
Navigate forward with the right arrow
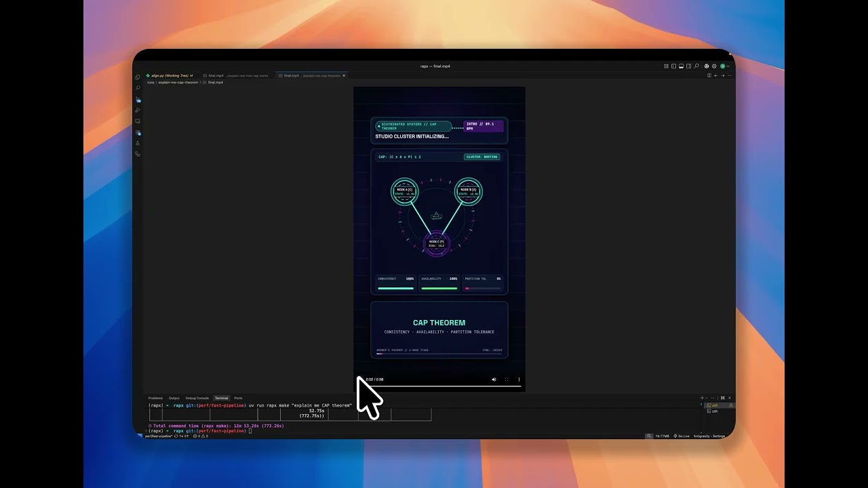723,75
